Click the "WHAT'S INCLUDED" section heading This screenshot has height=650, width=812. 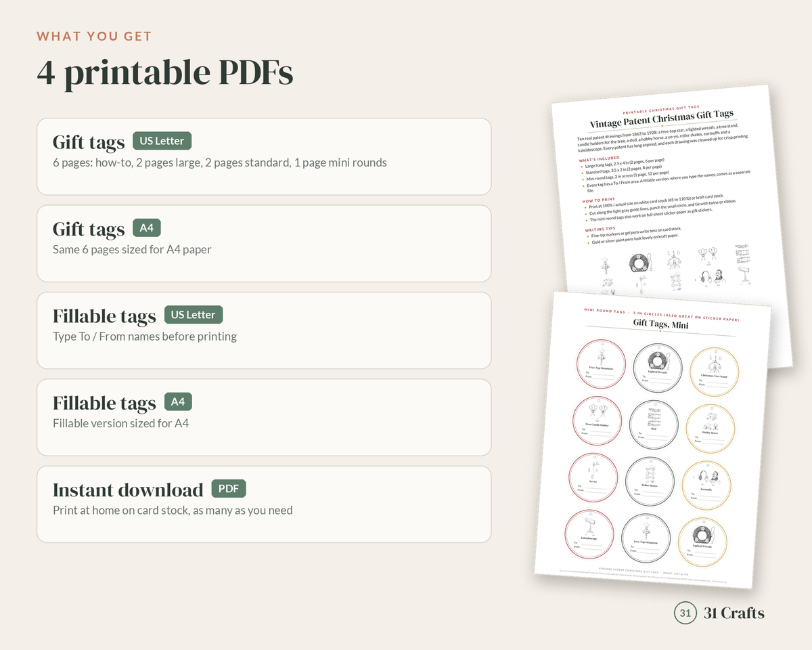[x=599, y=158]
